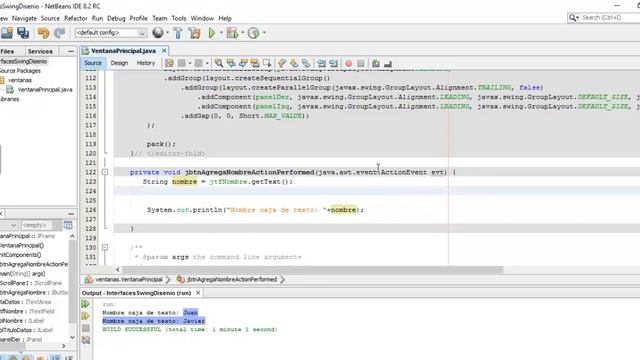Image resolution: width=640 pixels, height=360 pixels.
Task: Shift Line Right in editor toolbar
Action: click(333, 63)
